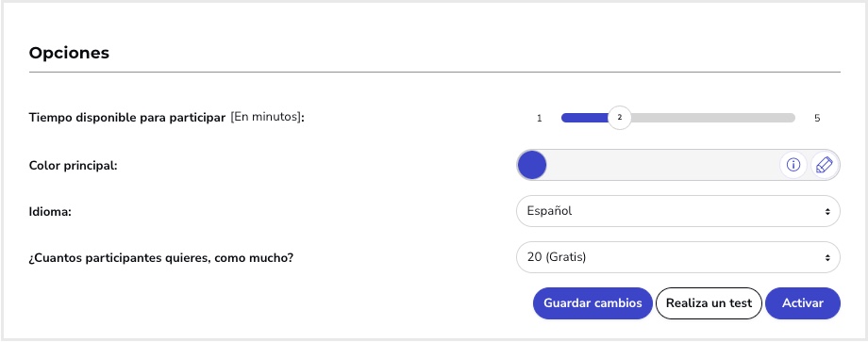Click the Guardar cambios button
This screenshot has width=868, height=342.
pyautogui.click(x=593, y=303)
